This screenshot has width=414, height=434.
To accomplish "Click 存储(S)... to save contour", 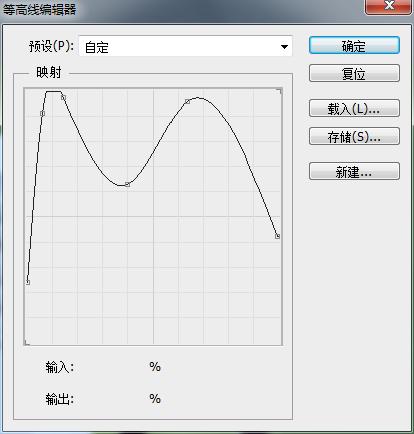I will 354,136.
